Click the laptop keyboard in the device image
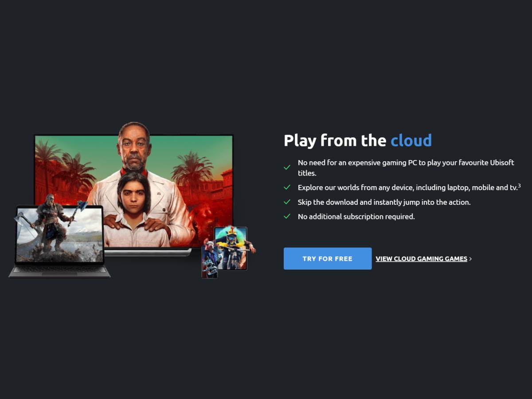 pos(59,270)
